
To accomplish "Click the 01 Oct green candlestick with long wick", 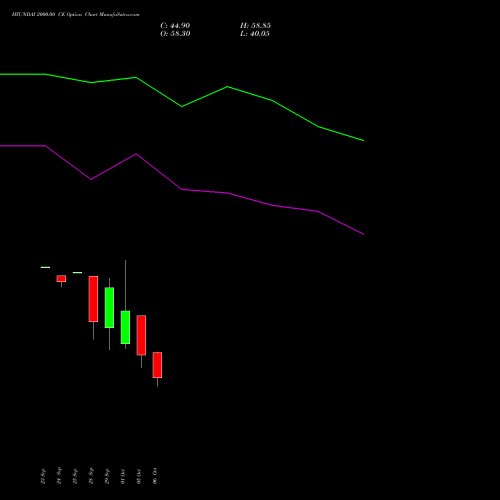I will point(125,327).
